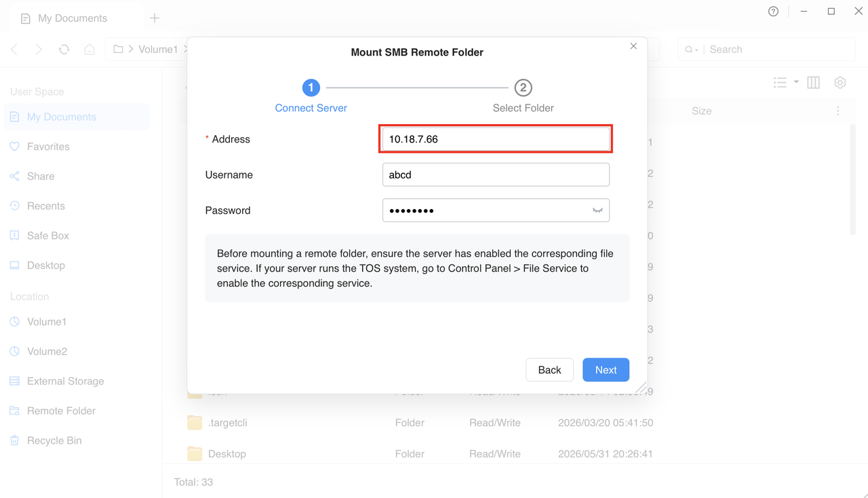Select step 1 Connect Server

tap(311, 96)
